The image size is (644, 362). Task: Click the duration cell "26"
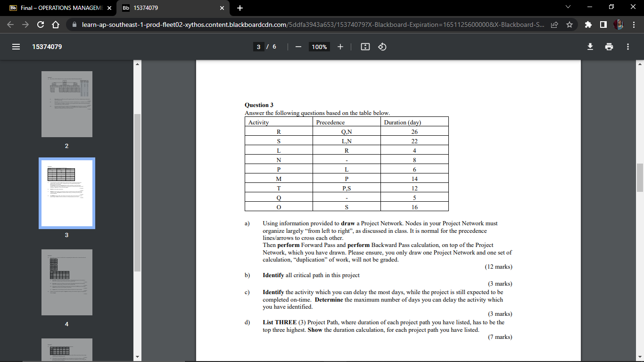[x=414, y=132]
